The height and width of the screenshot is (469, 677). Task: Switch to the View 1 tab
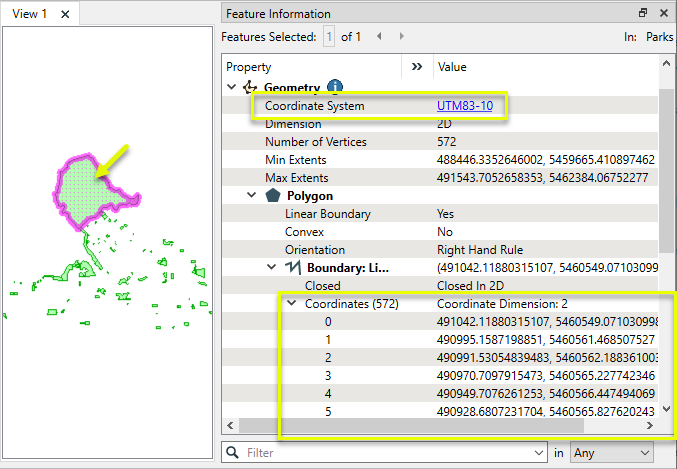29,14
